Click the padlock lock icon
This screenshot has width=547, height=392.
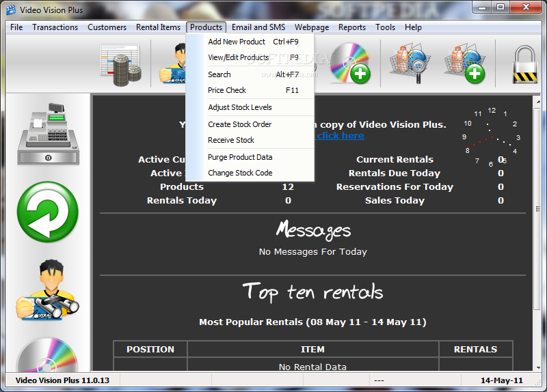pos(524,64)
